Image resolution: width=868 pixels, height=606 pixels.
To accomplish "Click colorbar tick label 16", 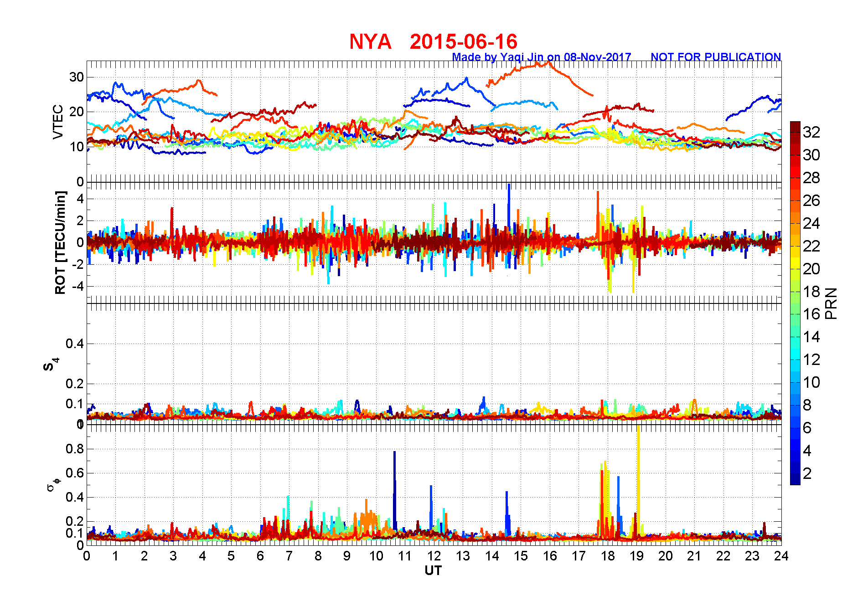I will pyautogui.click(x=811, y=314).
